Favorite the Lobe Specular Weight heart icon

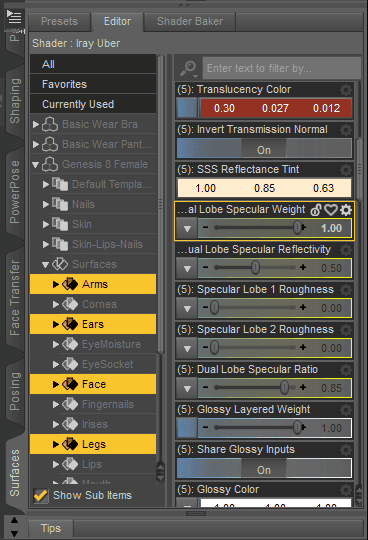(331, 210)
